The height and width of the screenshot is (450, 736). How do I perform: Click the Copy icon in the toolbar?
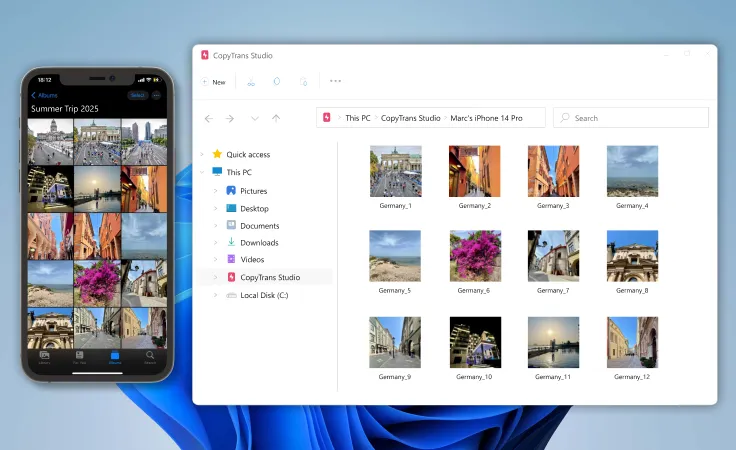(277, 81)
